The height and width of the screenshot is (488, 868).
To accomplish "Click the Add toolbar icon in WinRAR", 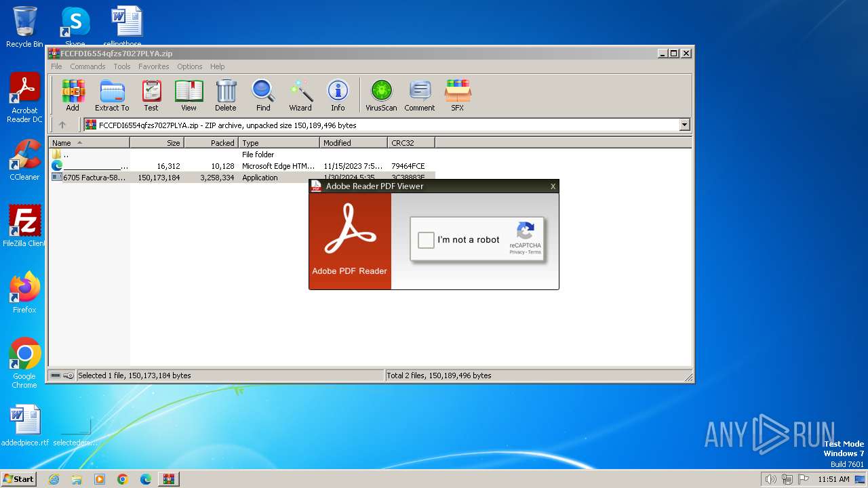I will coord(73,95).
